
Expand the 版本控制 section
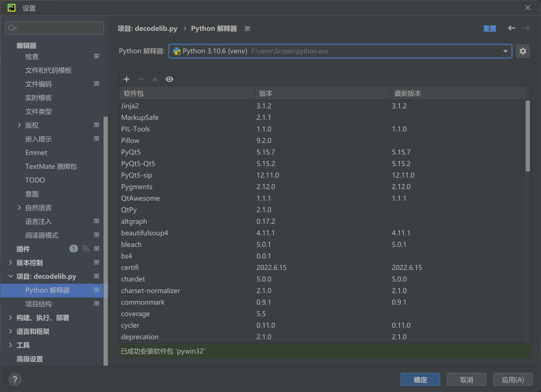point(10,263)
